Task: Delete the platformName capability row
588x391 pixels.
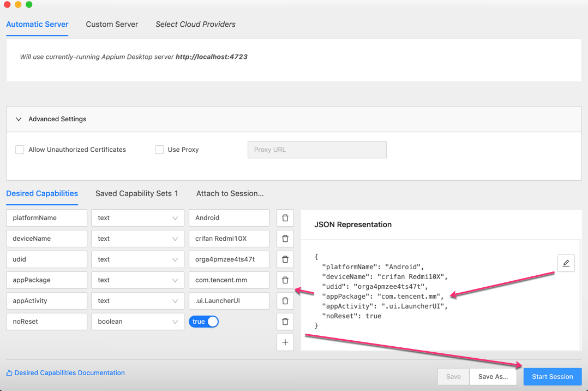Action: pyautogui.click(x=285, y=218)
